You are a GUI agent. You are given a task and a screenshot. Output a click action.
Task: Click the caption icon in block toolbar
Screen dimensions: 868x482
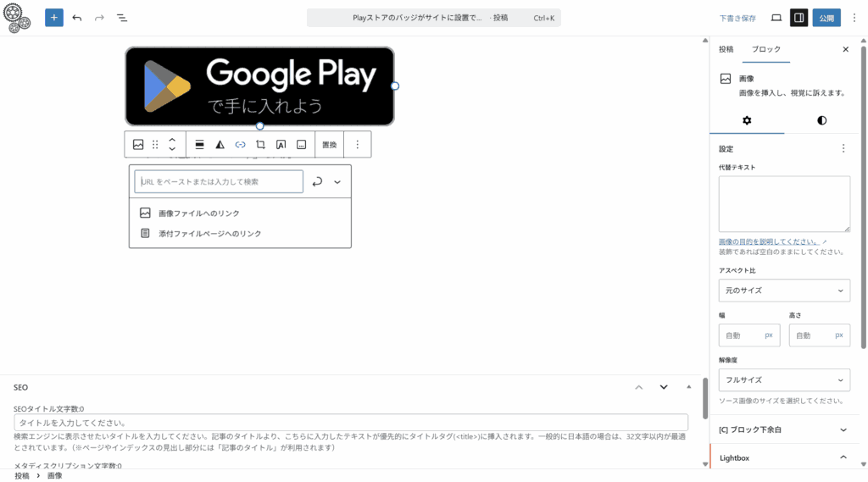(x=301, y=145)
